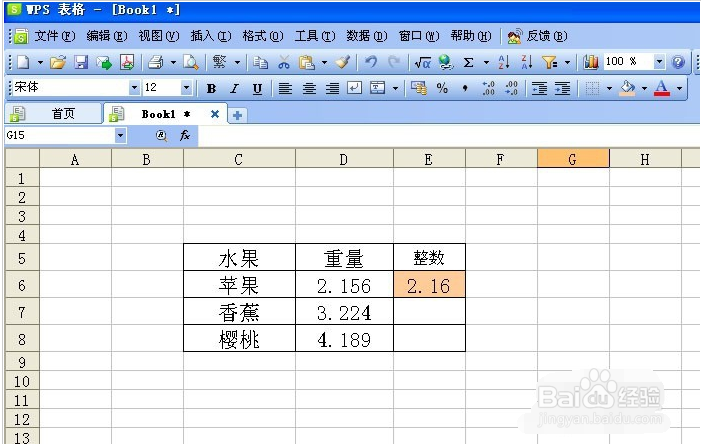Apply percent style

442,88
